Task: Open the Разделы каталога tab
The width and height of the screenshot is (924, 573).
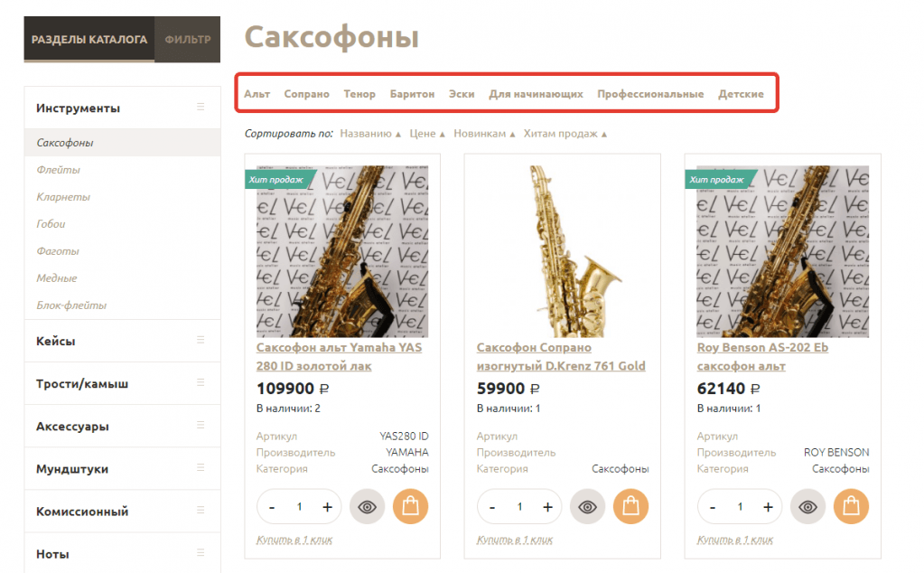Action: point(89,40)
